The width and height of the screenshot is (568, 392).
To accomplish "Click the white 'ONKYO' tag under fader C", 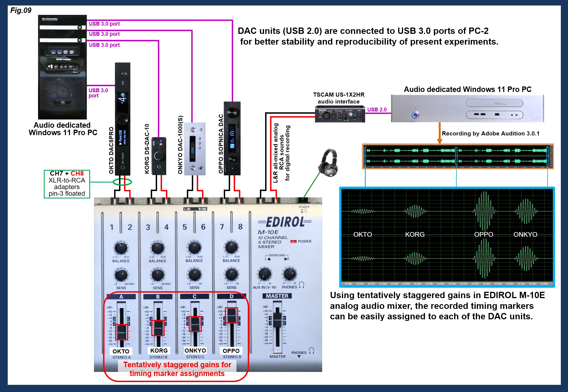I will [x=195, y=350].
